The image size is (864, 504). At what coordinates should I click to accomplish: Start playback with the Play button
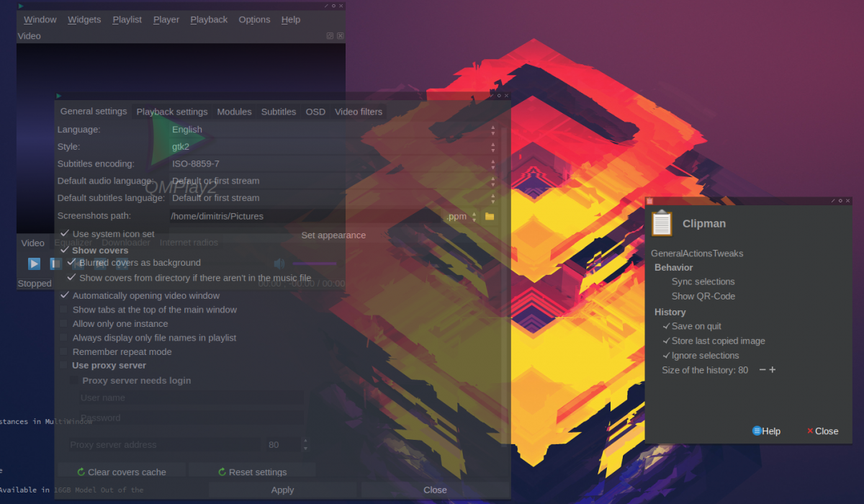34,264
